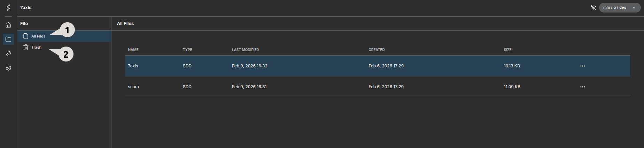
Task: Open Settings using the gear icon
Action: click(x=8, y=68)
